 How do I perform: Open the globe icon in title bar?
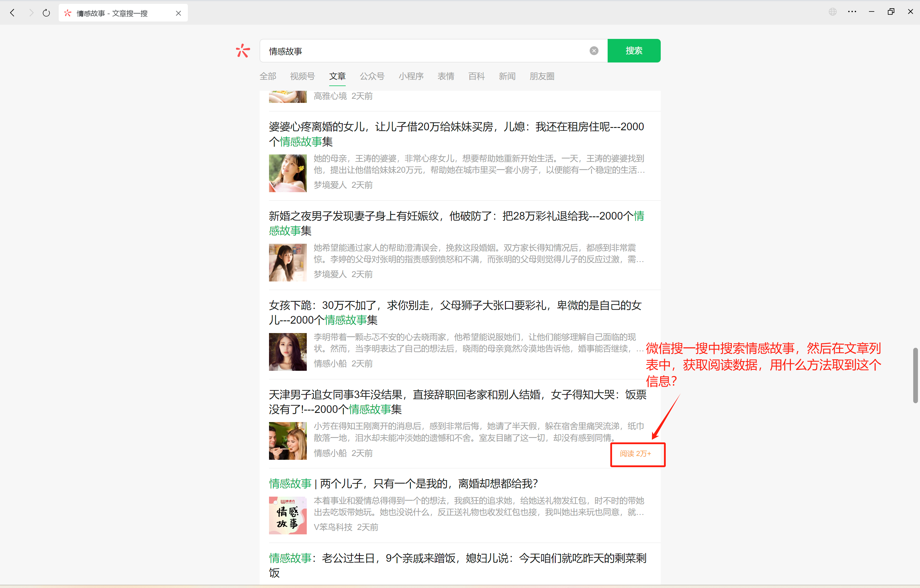tap(832, 12)
